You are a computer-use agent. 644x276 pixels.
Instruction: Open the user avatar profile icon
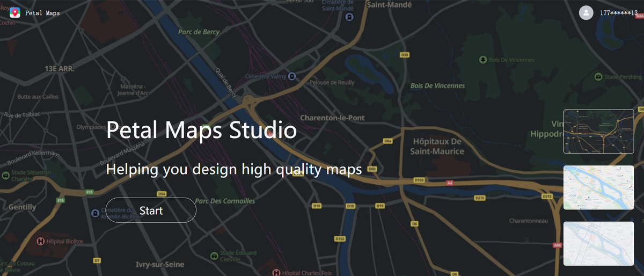(586, 12)
